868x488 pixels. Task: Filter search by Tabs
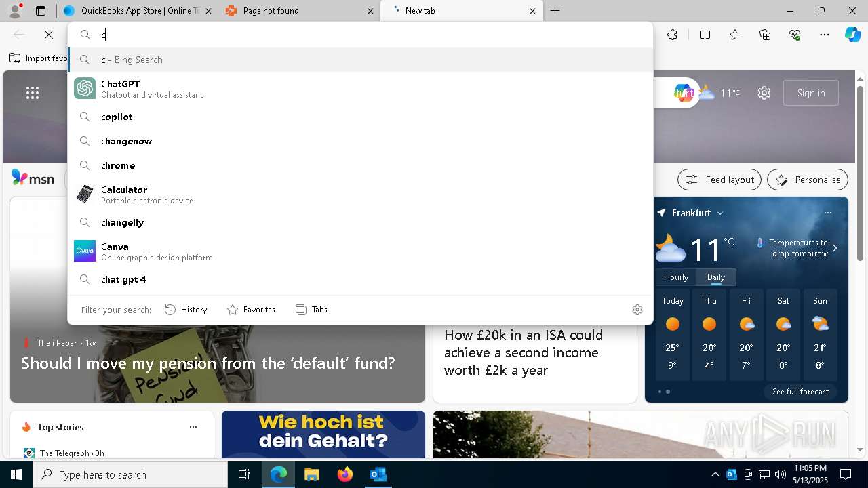coord(311,310)
